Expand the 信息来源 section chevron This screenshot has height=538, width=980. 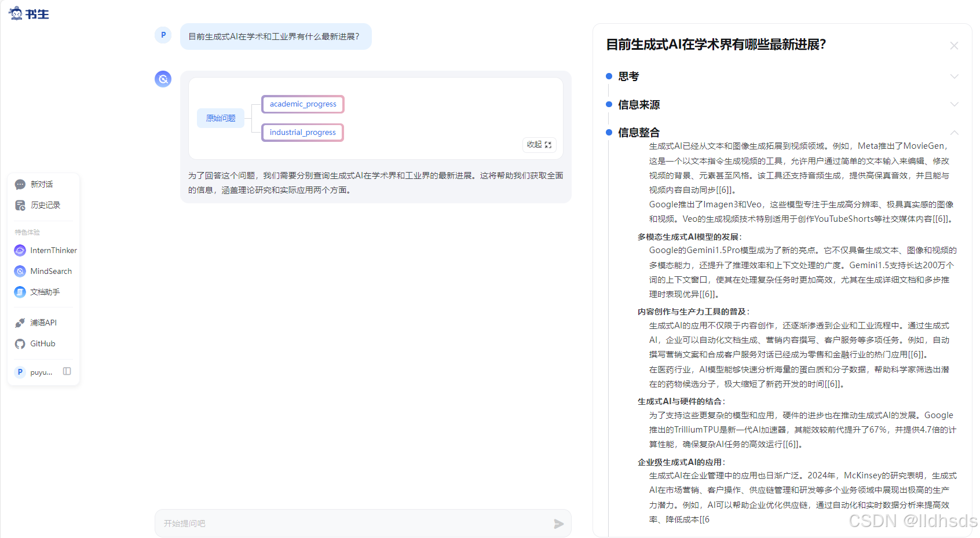click(x=954, y=104)
